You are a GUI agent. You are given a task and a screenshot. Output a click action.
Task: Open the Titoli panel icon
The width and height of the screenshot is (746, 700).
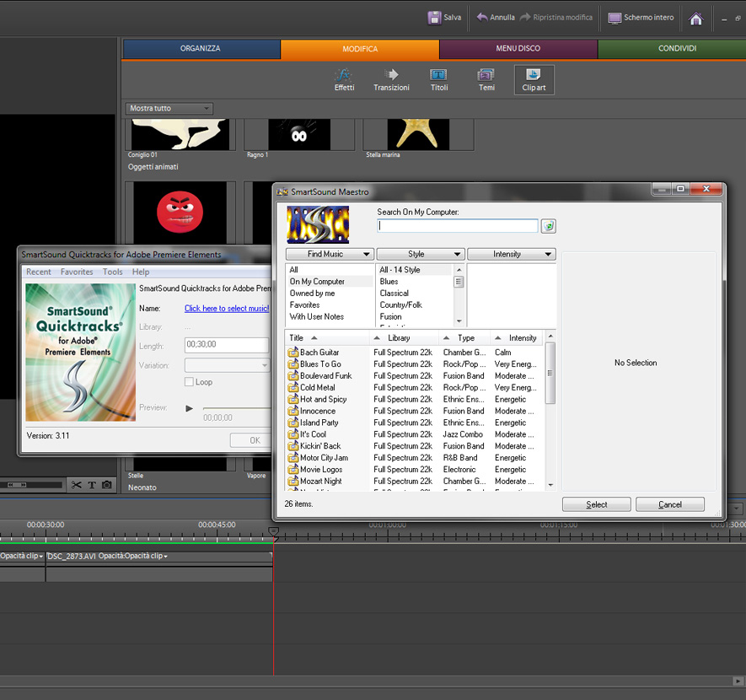tap(438, 75)
